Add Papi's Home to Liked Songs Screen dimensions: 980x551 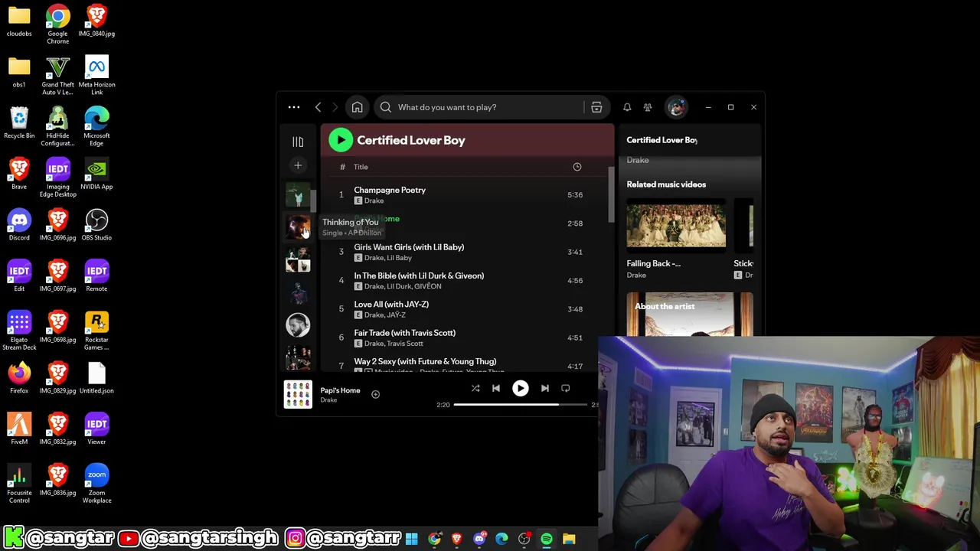375,394
